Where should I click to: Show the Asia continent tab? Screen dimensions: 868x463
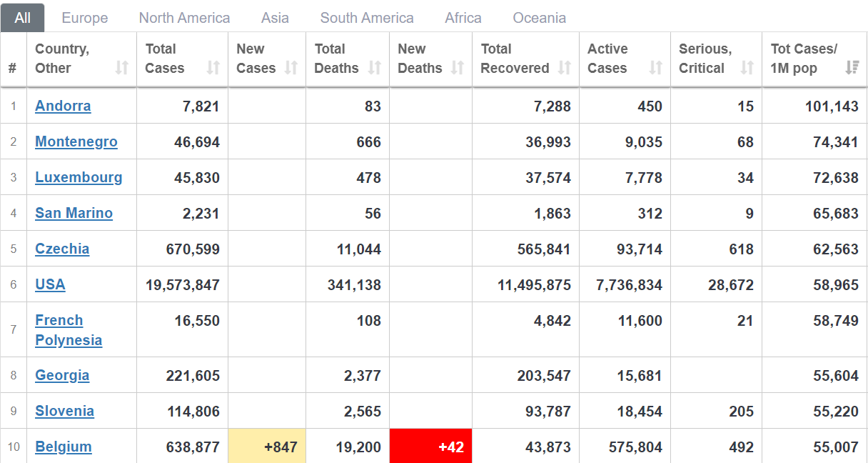[275, 18]
